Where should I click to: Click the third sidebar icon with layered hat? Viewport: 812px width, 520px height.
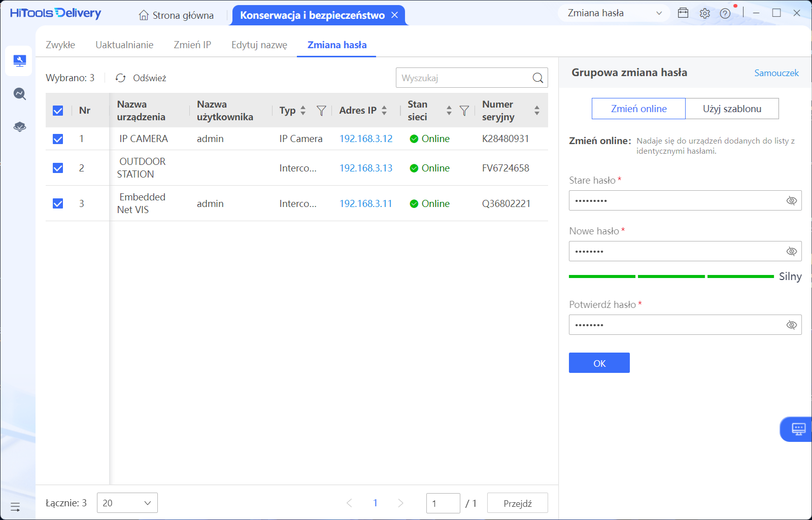[x=19, y=127]
